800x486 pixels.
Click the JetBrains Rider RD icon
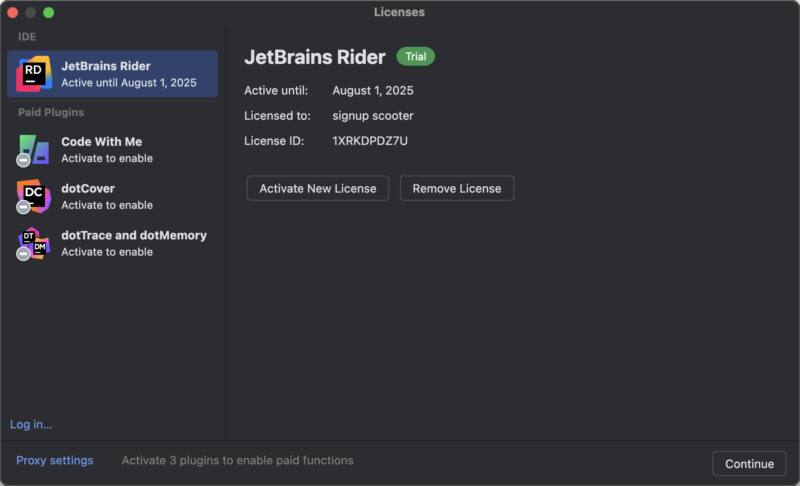[34, 74]
